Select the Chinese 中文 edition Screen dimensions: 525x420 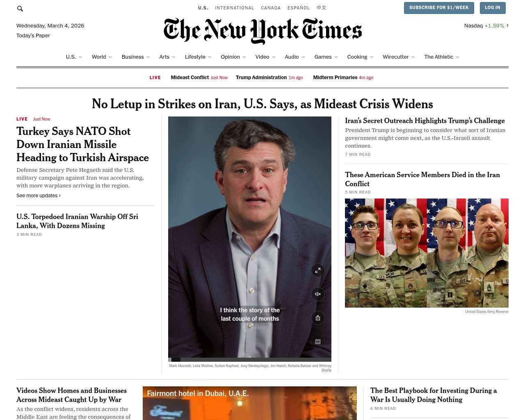click(x=322, y=8)
